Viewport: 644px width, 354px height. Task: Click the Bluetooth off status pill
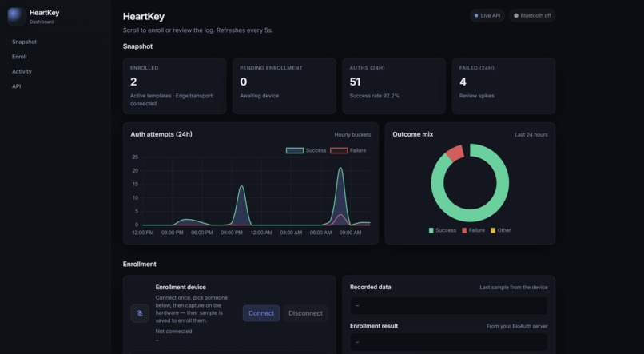click(532, 16)
